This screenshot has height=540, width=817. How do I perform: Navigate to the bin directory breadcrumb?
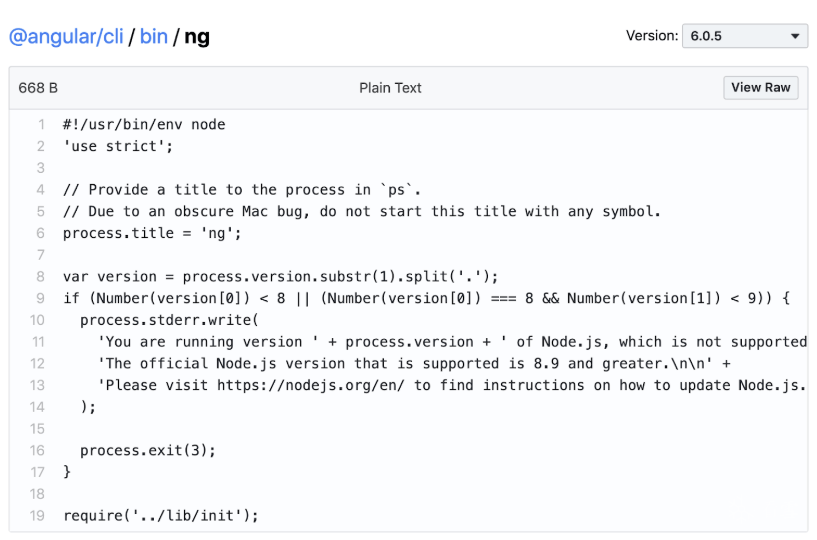pyautogui.click(x=153, y=37)
